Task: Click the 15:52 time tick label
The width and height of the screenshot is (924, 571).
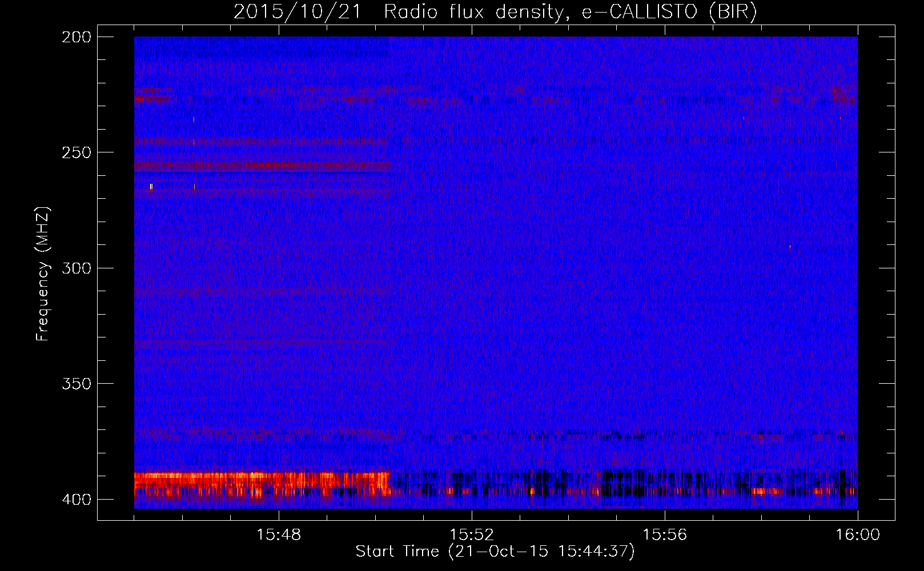Action: (472, 535)
